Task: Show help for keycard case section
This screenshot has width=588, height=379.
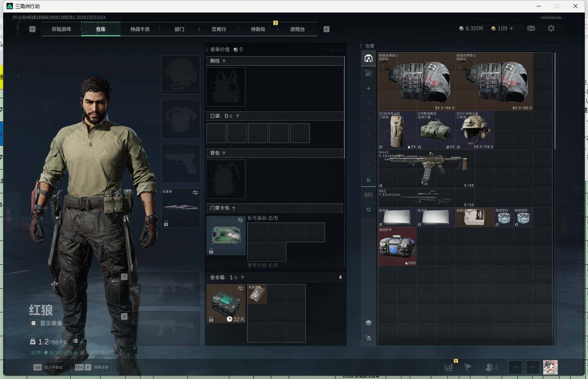Action: pos(233,208)
